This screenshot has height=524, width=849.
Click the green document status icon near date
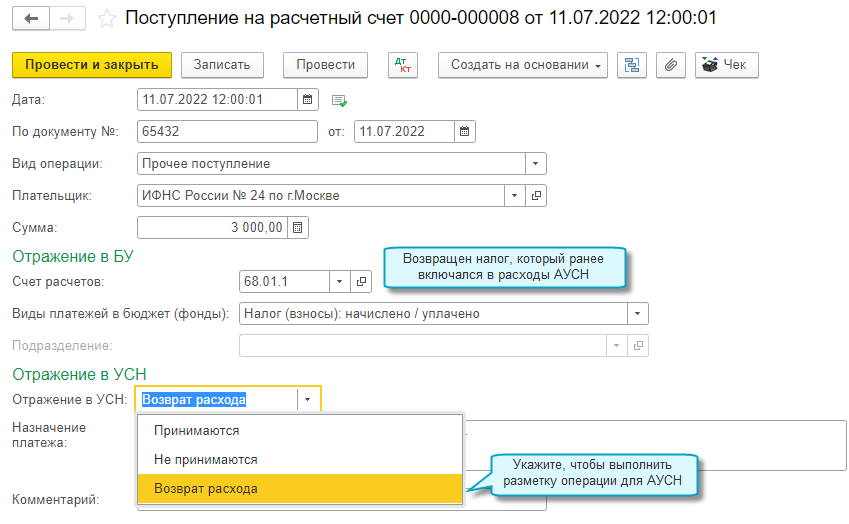(339, 100)
